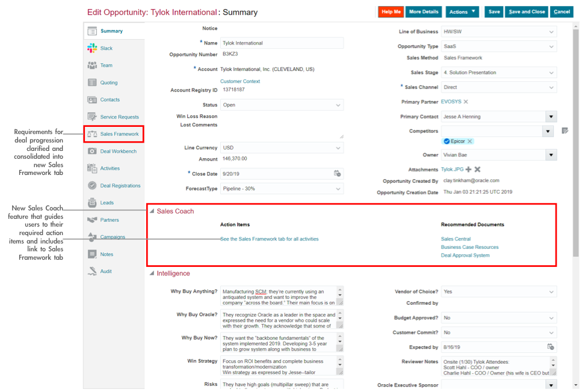Open the Tylok.JPG attachment link
The width and height of the screenshot is (582, 392).
tap(452, 170)
